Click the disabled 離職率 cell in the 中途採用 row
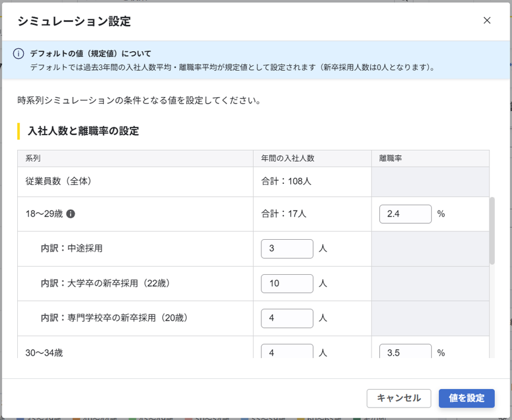 430,249
